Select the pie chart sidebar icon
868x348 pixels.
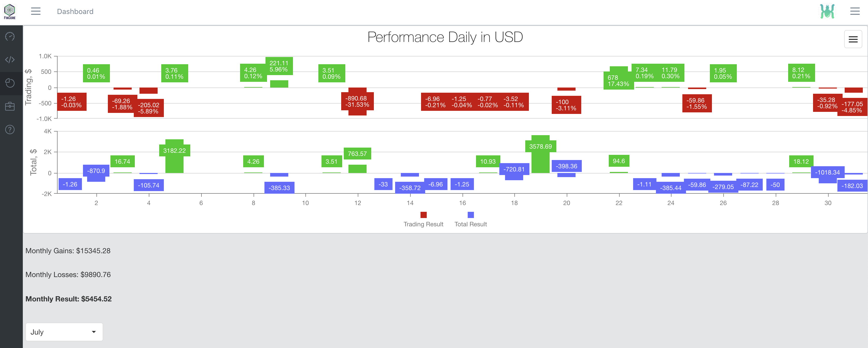tap(10, 83)
